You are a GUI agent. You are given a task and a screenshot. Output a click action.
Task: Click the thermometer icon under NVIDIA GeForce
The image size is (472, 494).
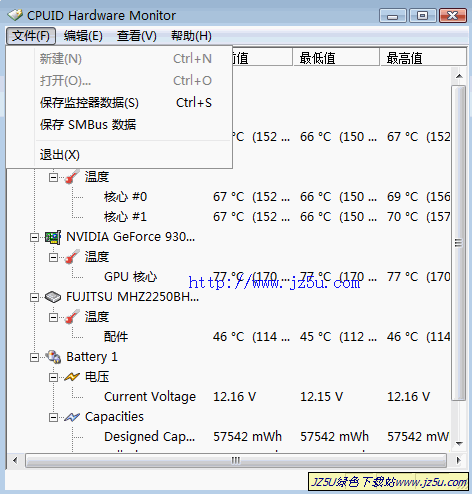[72, 257]
